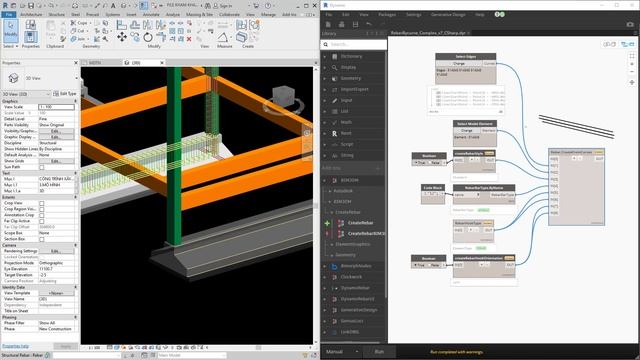Open the Measure tool in Revit ribbon
Viewport: 640px width, 360px height.
point(223,38)
